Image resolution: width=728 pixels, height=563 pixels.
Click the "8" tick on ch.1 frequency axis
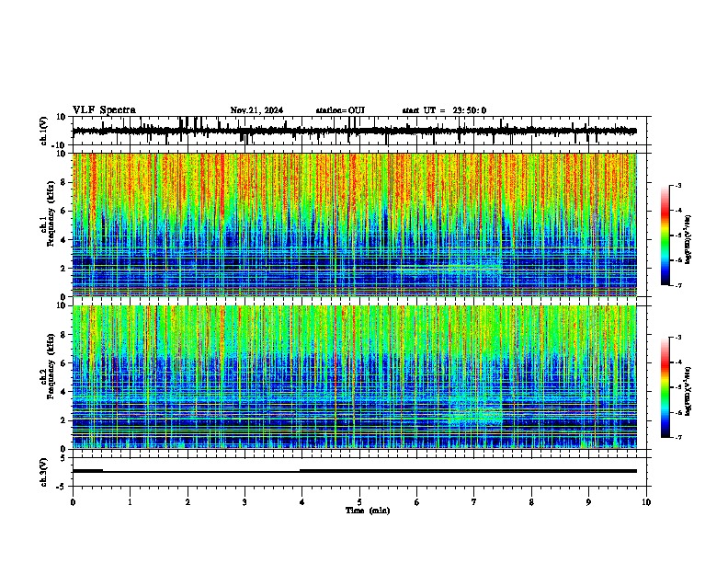(x=63, y=182)
